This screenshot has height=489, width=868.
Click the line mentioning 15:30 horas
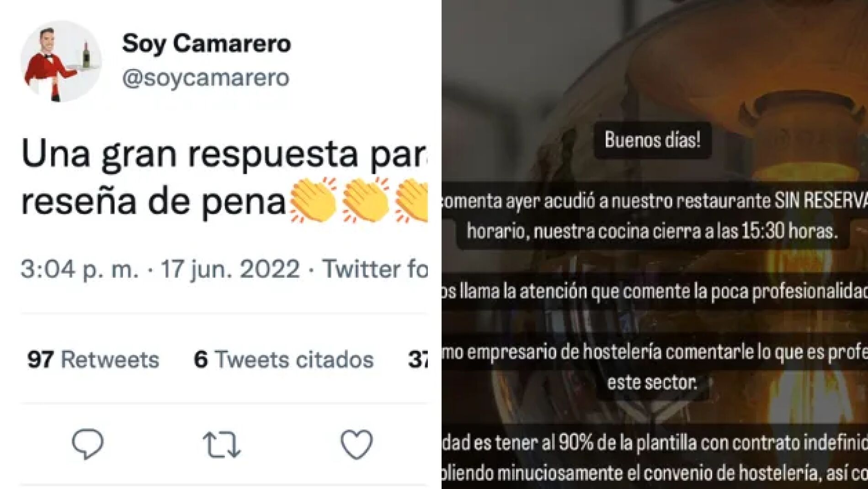click(x=653, y=231)
